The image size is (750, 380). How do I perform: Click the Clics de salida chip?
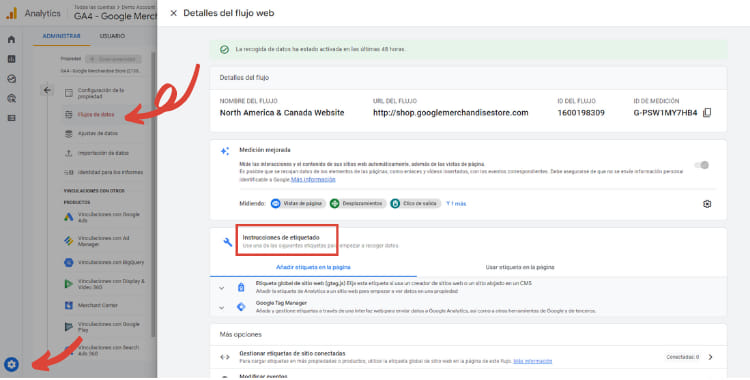pyautogui.click(x=415, y=203)
